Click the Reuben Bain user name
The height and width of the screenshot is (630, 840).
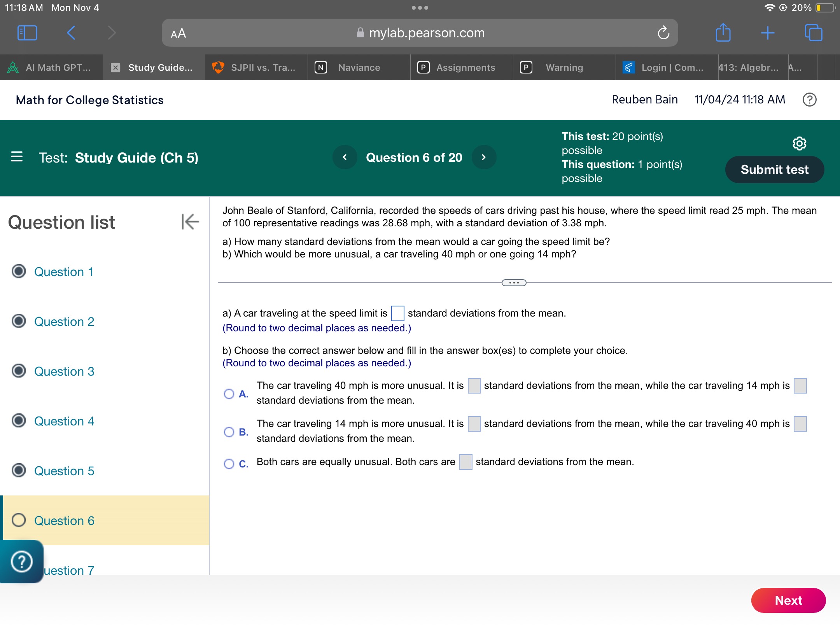click(645, 100)
